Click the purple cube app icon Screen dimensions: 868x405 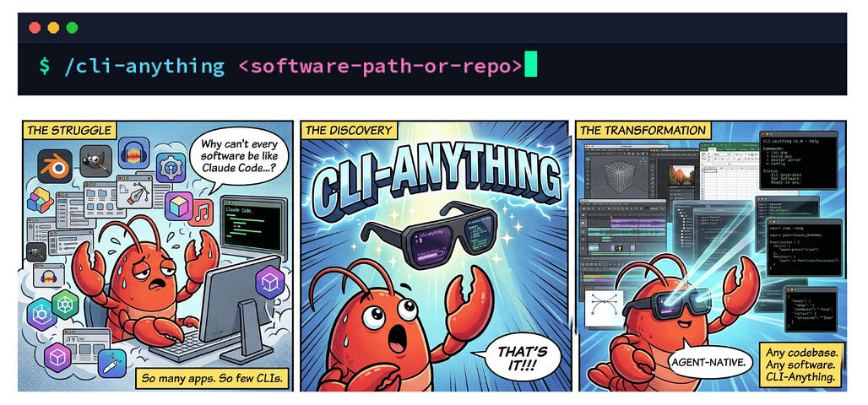(x=178, y=207)
